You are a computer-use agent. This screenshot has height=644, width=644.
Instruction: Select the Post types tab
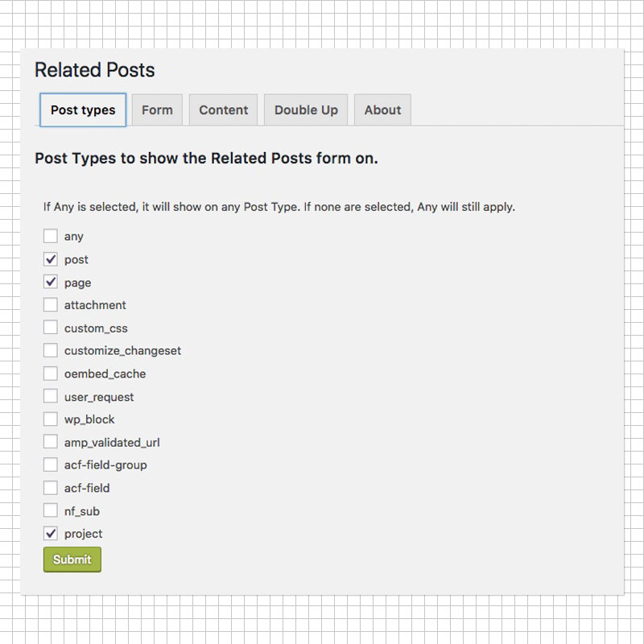tap(83, 109)
